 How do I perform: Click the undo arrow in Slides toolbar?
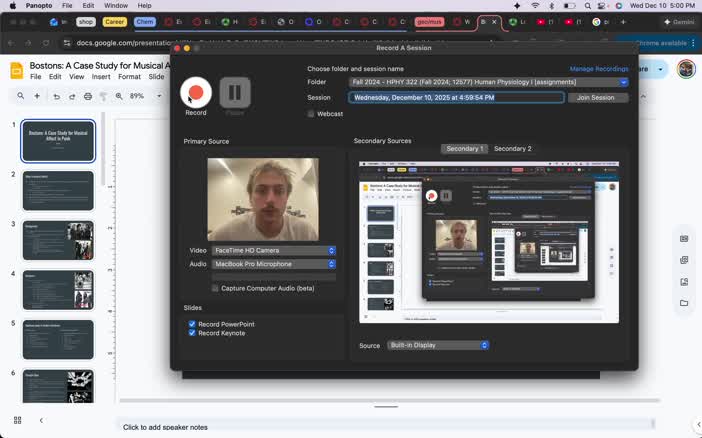(56, 96)
